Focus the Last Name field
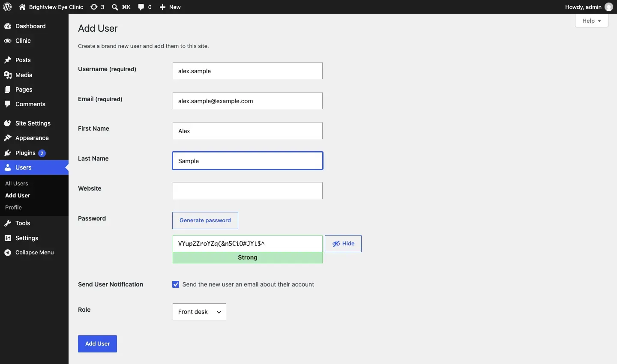This screenshot has height=364, width=617. pyautogui.click(x=248, y=161)
